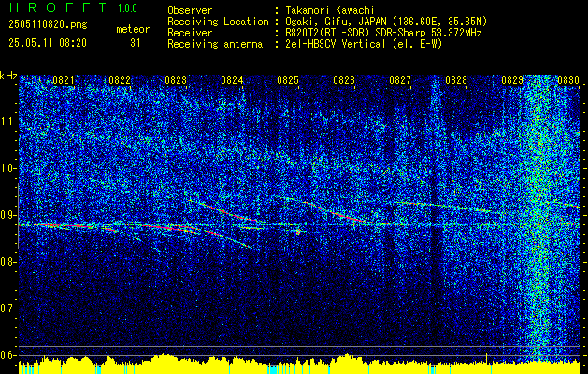The image size is (588, 374).
Task: Click the 0.6 kHz axis label
Action: tap(7, 355)
